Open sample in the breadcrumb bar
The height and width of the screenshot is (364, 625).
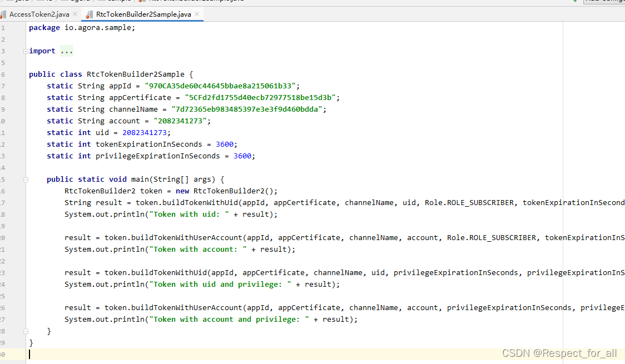coord(120,2)
